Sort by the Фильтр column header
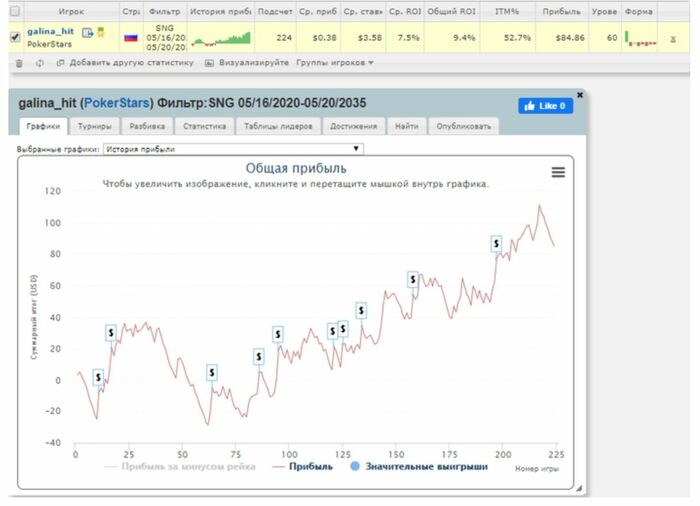This screenshot has width=700, height=506. pyautogui.click(x=165, y=12)
